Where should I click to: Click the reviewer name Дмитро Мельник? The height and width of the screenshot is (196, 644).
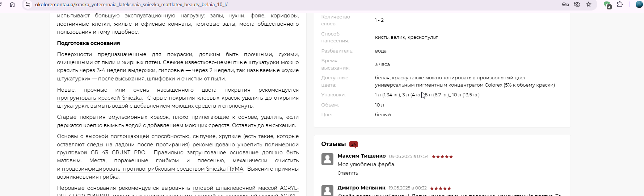click(361, 188)
